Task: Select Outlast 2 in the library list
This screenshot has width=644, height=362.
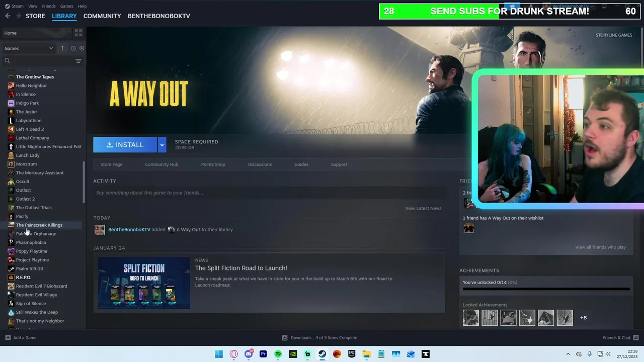Action: click(x=25, y=199)
